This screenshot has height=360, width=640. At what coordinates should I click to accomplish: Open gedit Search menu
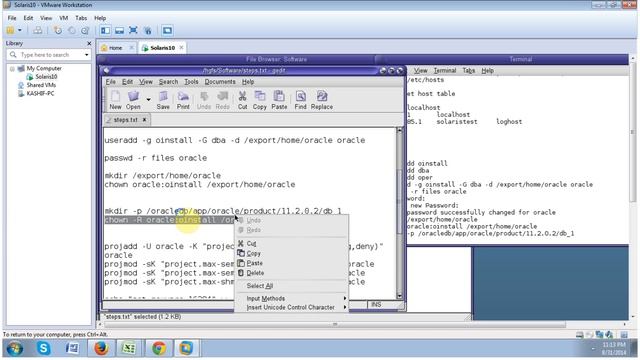(x=168, y=82)
